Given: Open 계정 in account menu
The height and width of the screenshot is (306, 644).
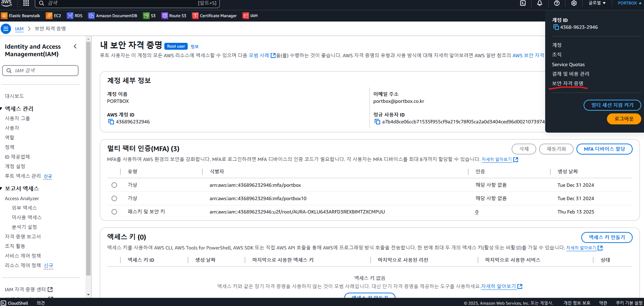Looking at the screenshot, I should pos(557,45).
